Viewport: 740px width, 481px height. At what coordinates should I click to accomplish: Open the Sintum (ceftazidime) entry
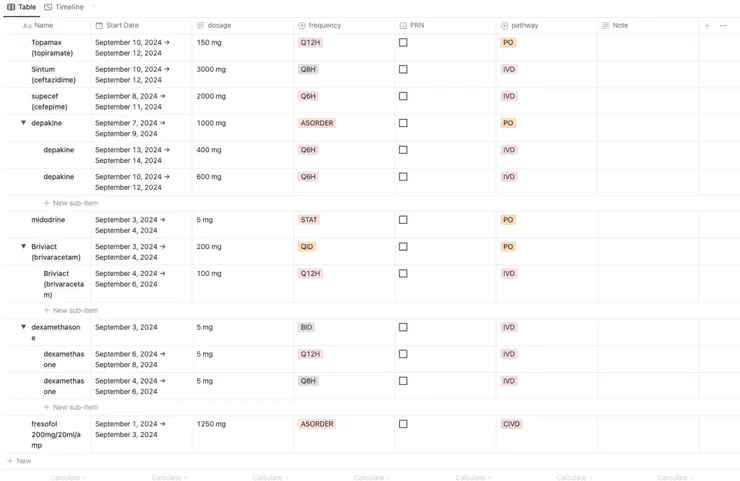click(x=53, y=75)
